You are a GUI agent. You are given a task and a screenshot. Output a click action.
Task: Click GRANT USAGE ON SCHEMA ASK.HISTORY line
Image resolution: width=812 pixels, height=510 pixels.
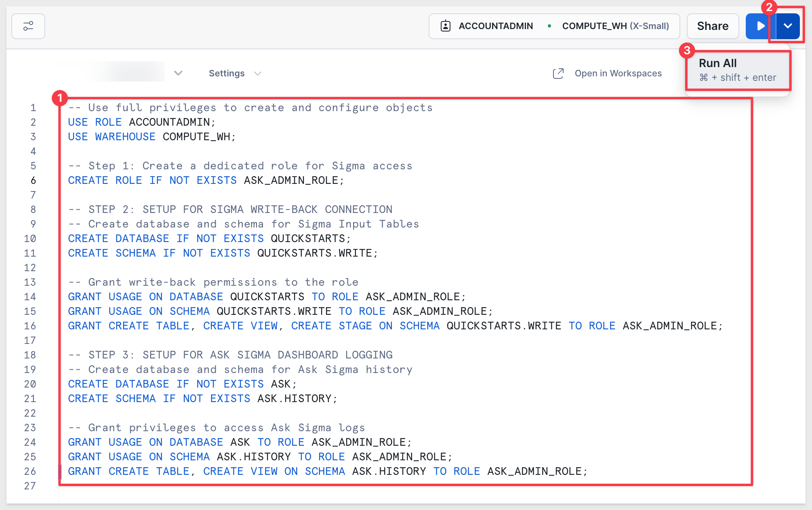[260, 457]
